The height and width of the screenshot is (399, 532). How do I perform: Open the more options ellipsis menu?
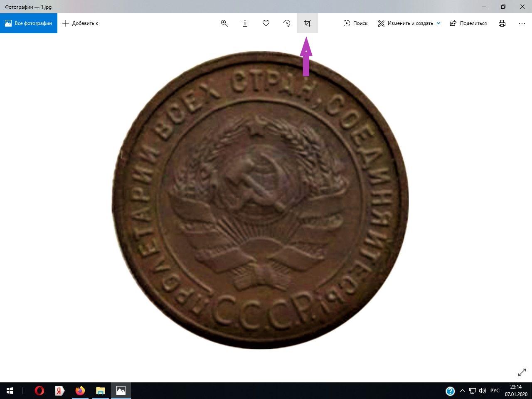tap(522, 23)
